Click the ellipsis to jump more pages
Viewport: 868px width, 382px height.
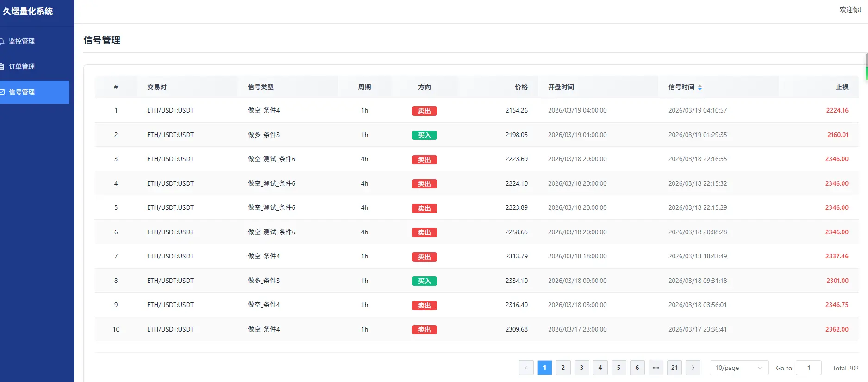656,368
